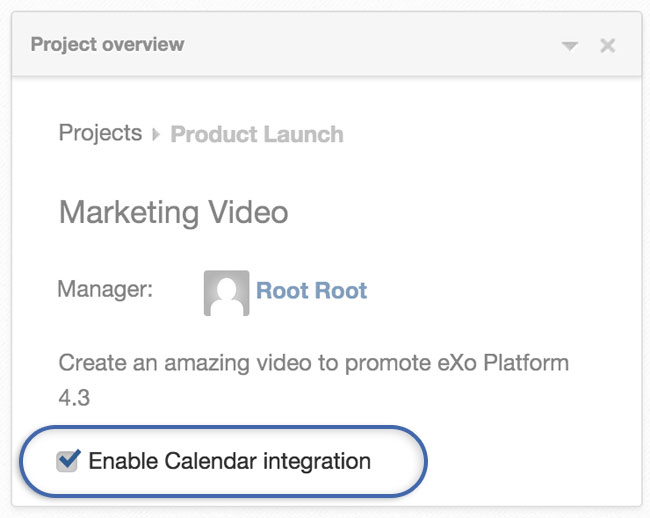
Task: Open the Project overview dropdown arrow
Action: [570, 45]
